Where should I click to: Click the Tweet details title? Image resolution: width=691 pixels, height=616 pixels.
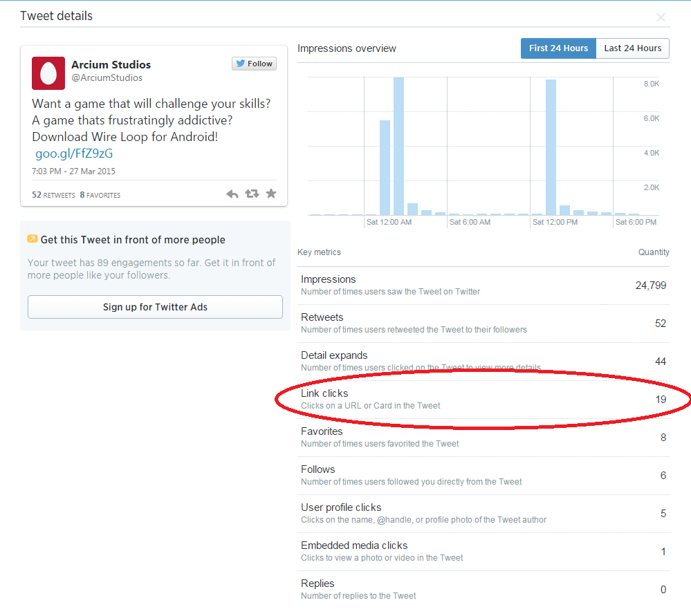click(x=57, y=16)
